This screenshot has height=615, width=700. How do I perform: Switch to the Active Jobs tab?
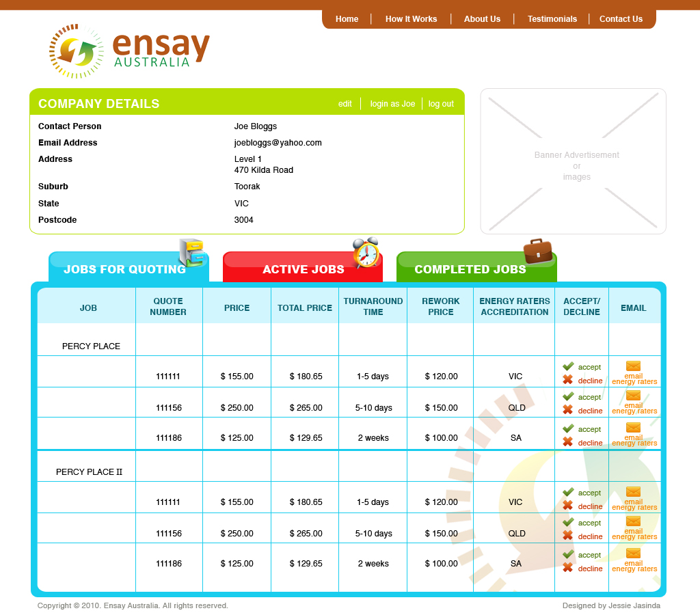pos(303,268)
